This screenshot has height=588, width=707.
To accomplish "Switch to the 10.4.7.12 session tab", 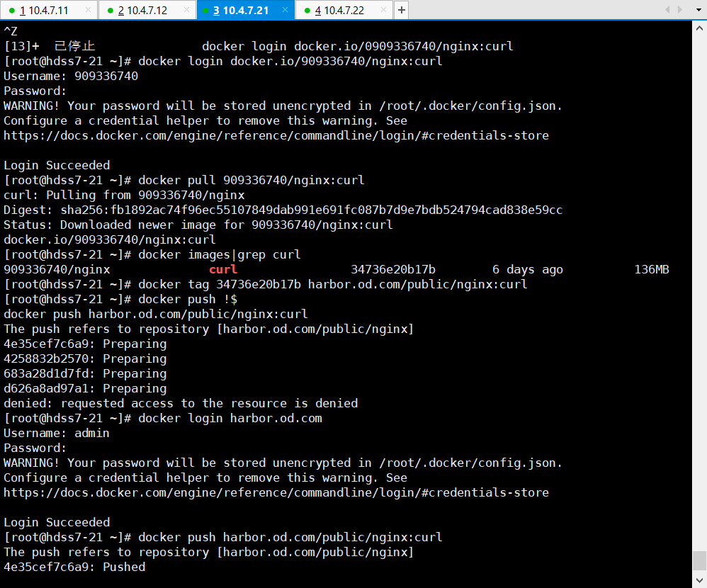I will pos(147,10).
